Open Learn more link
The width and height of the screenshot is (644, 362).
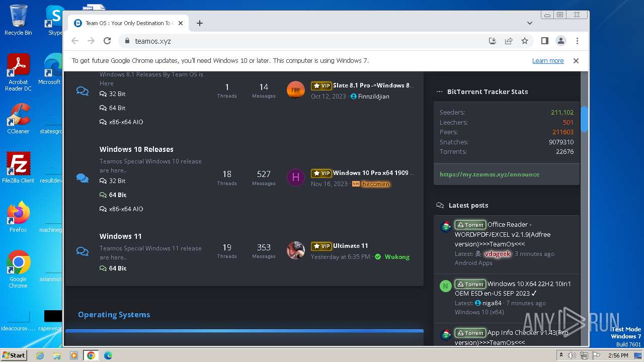tap(548, 61)
